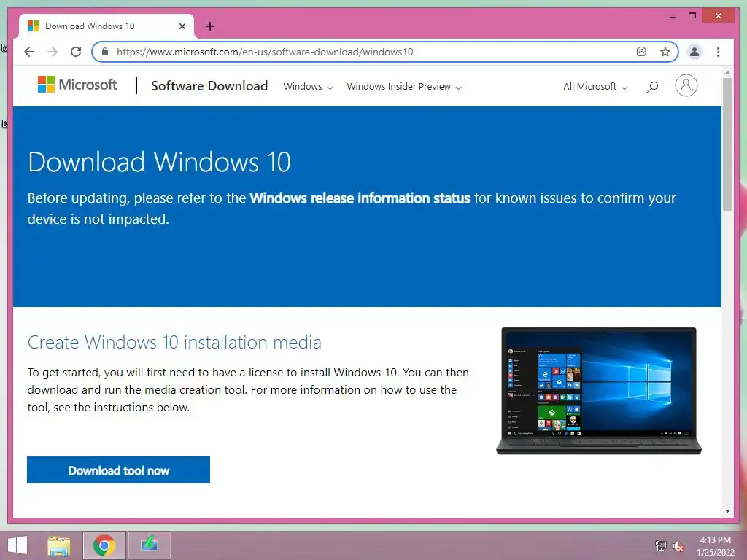
Task: Click the browser forward arrow
Action: [53, 52]
